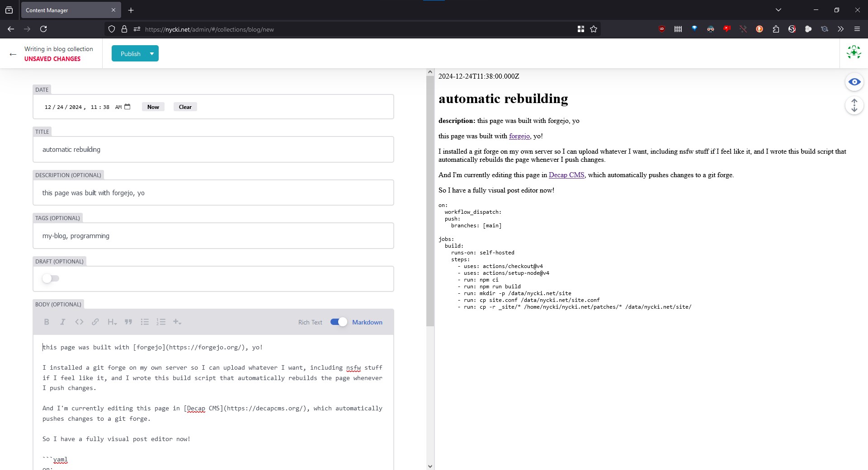Toggle the preview pane eye icon
The image size is (868, 470).
click(854, 82)
